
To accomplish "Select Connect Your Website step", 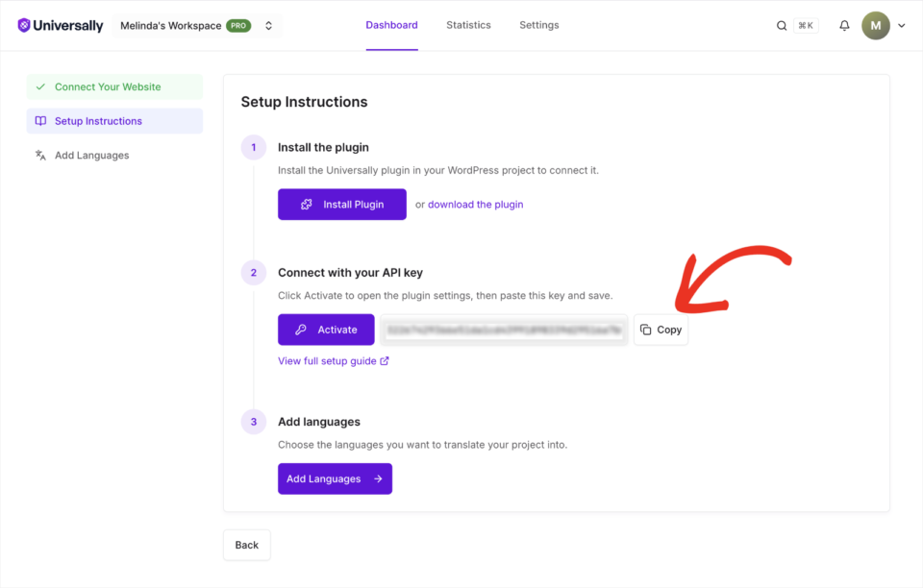I will [114, 86].
